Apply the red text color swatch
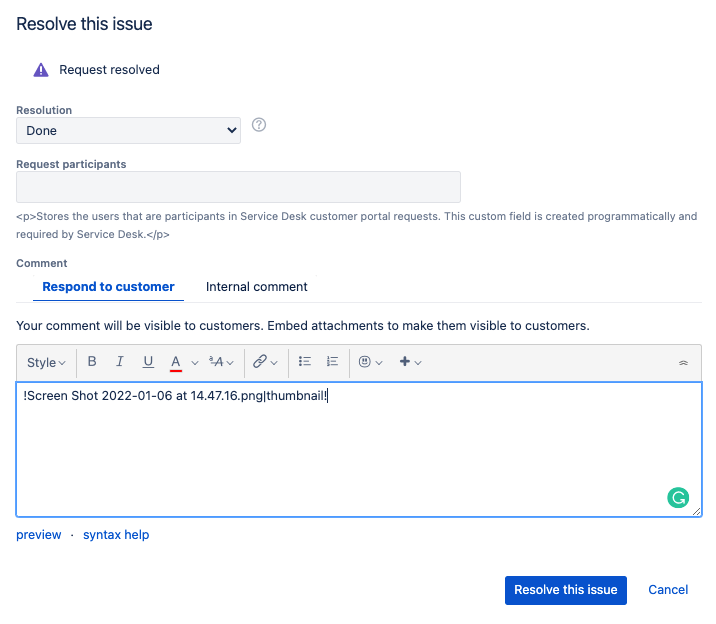The height and width of the screenshot is (624, 716). coord(176,362)
